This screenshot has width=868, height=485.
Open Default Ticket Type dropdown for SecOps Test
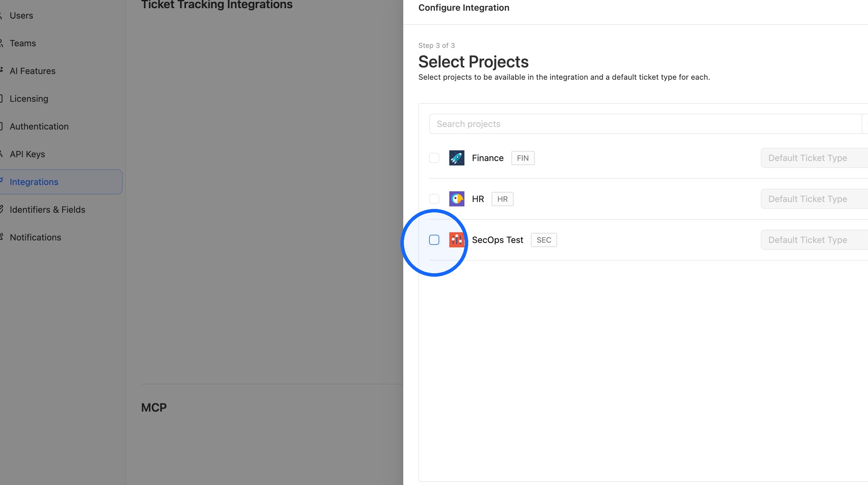click(814, 240)
